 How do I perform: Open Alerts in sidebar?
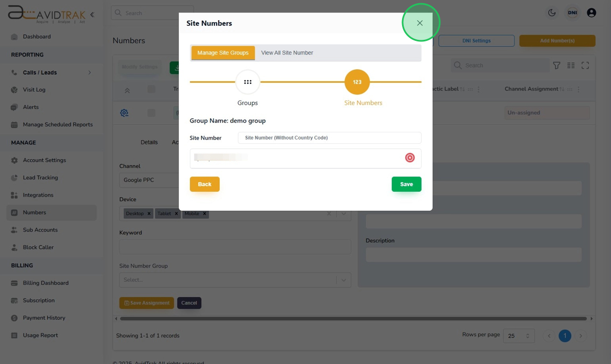point(31,107)
